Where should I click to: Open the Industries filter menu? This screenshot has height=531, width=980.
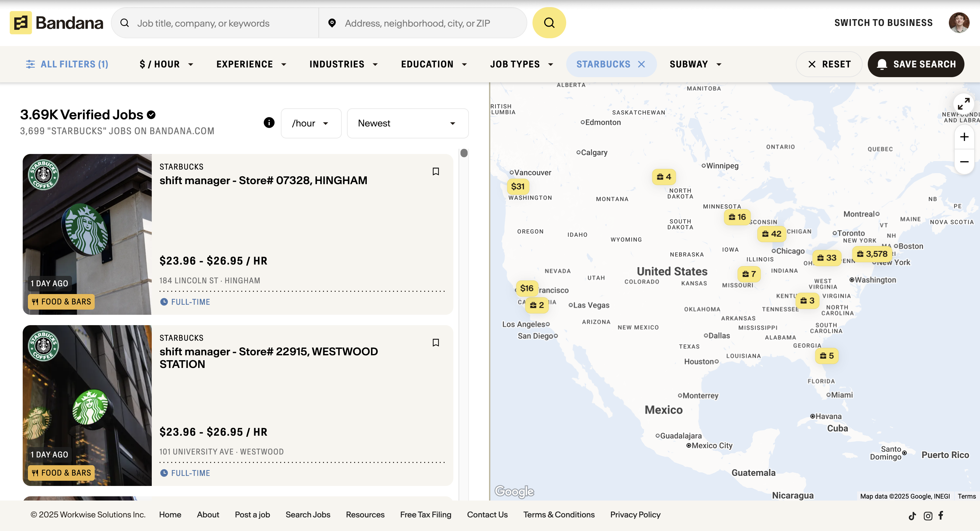pyautogui.click(x=343, y=64)
